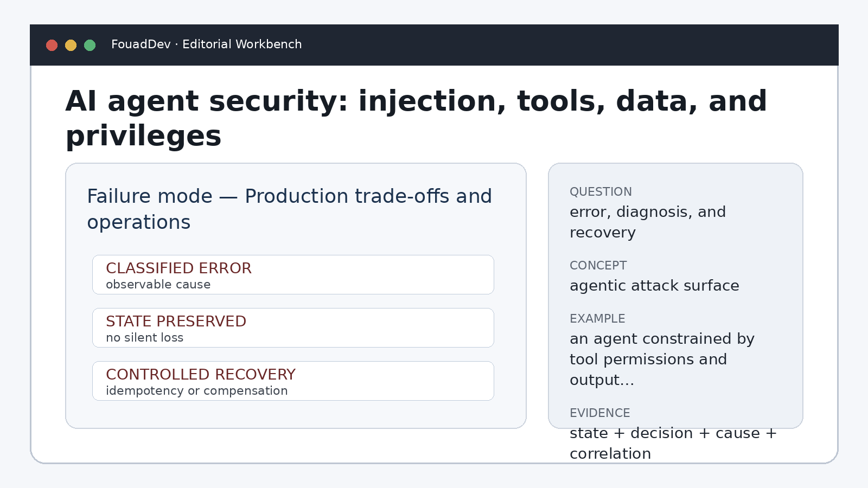Click the 'observable cause' subtitle
This screenshot has height=488, width=868.
tap(158, 285)
